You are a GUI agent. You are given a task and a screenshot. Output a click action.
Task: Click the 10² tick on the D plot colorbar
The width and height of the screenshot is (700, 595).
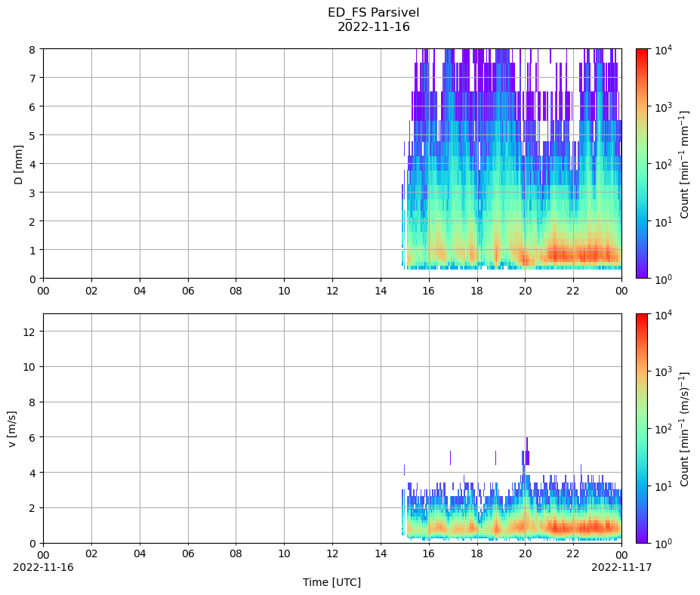tap(664, 165)
